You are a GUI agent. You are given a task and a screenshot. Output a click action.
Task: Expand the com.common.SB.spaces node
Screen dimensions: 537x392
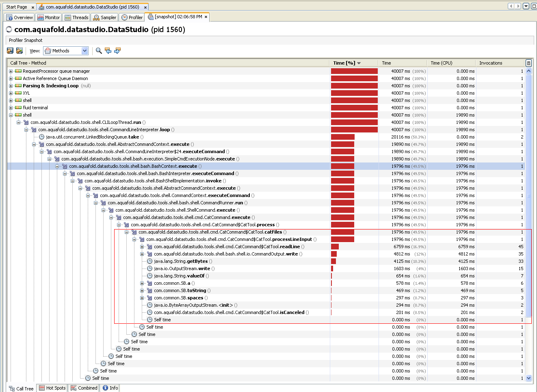[x=142, y=298]
